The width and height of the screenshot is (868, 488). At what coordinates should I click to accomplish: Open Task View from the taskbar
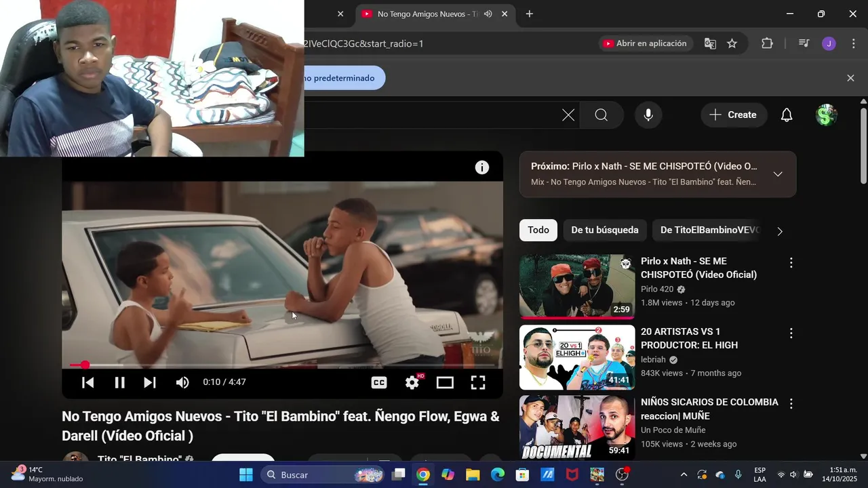(399, 474)
